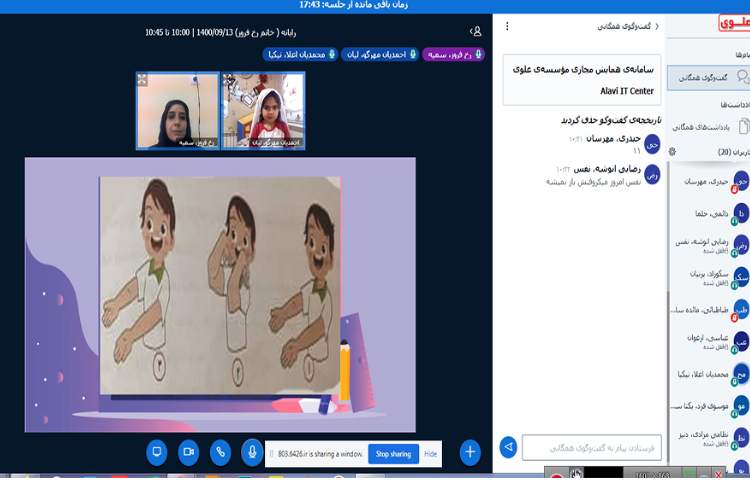Click the avatar of طباطبائی in the users list
750x480 pixels.
[x=741, y=309]
